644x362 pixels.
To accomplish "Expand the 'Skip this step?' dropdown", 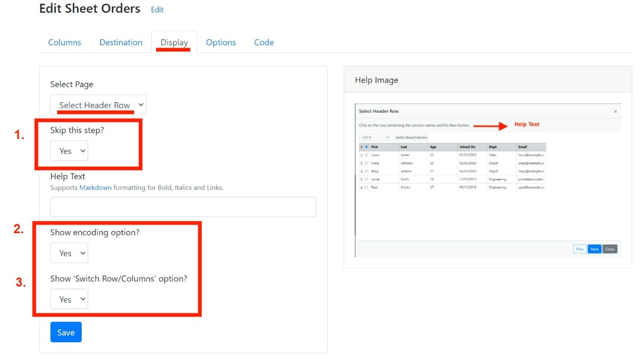I will 69,151.
